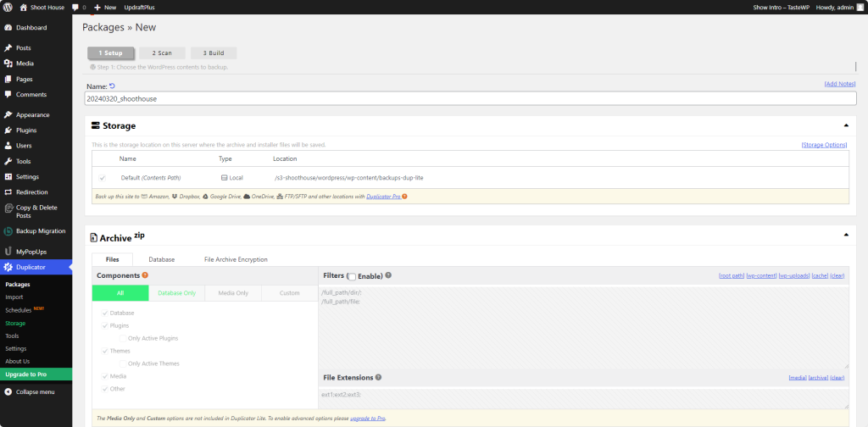Toggle the Other component checkbox
868x427 pixels.
coord(105,389)
